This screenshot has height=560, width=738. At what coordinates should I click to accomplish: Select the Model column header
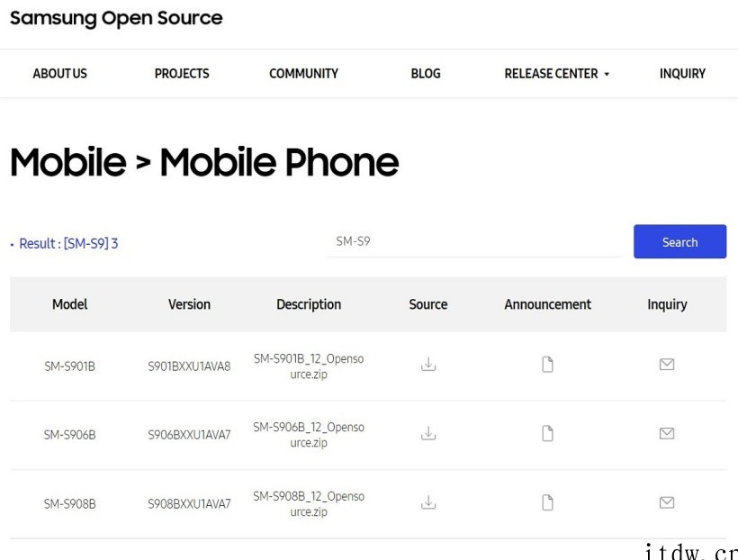pyautogui.click(x=69, y=304)
